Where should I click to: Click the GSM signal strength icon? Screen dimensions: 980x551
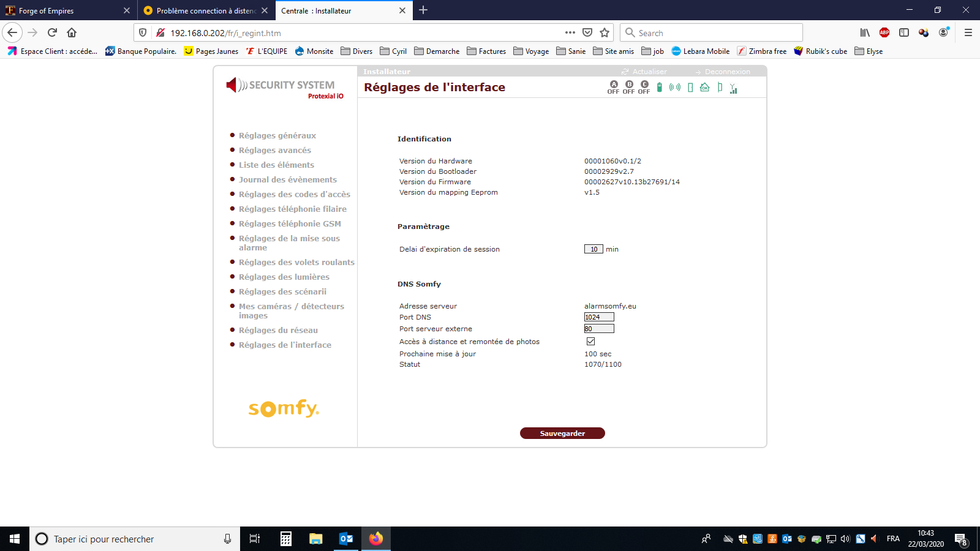click(x=733, y=89)
